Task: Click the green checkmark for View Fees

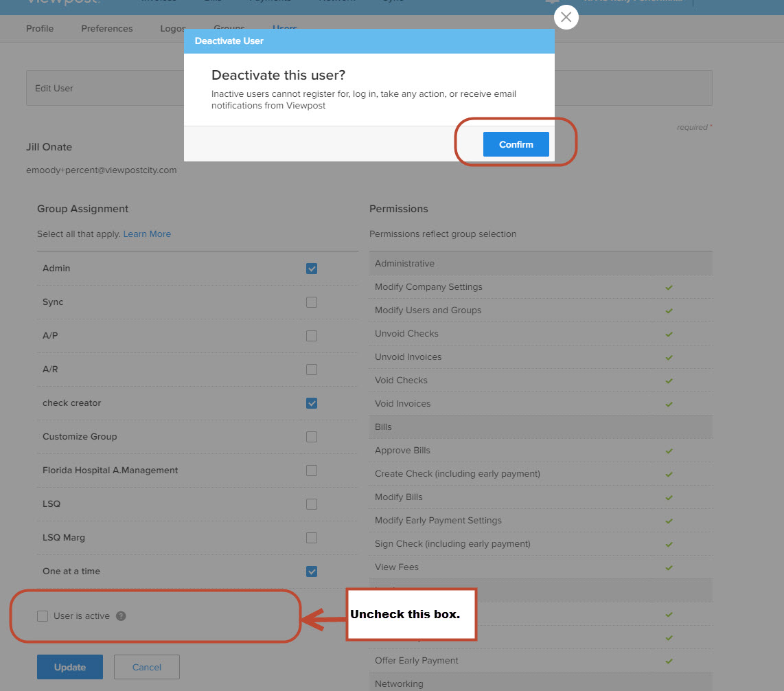Action: coord(669,567)
